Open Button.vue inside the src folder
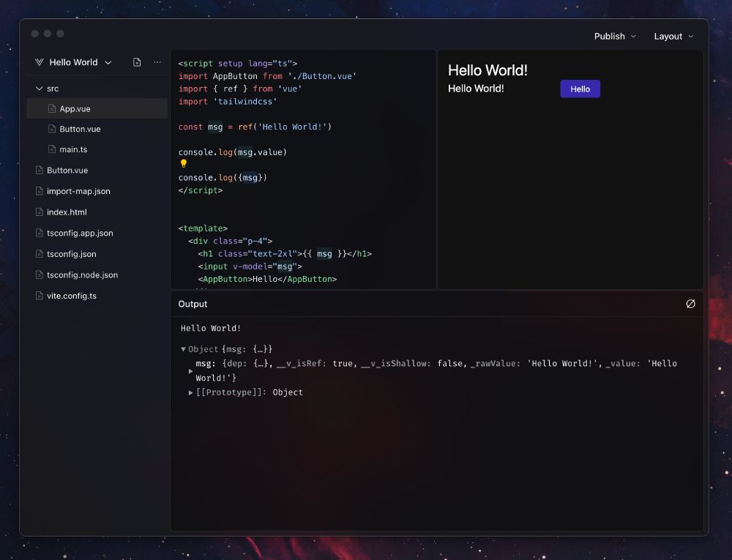This screenshot has height=560, width=732. click(97, 129)
